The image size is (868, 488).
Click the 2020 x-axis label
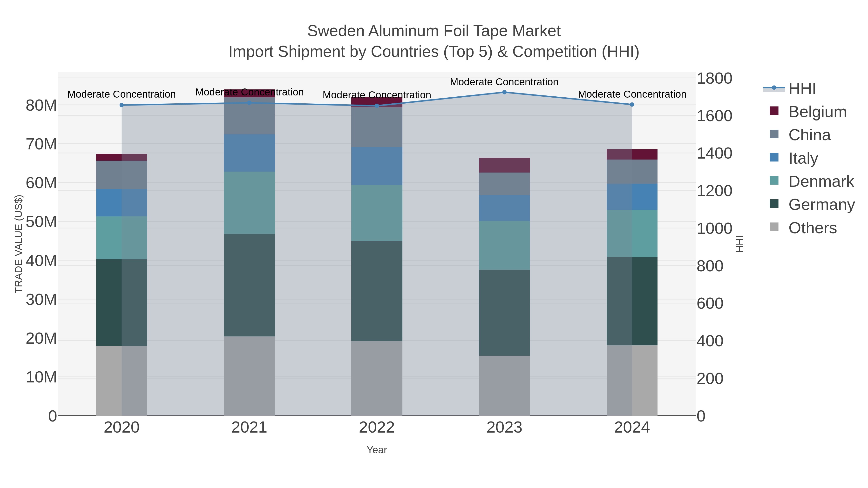tap(122, 428)
